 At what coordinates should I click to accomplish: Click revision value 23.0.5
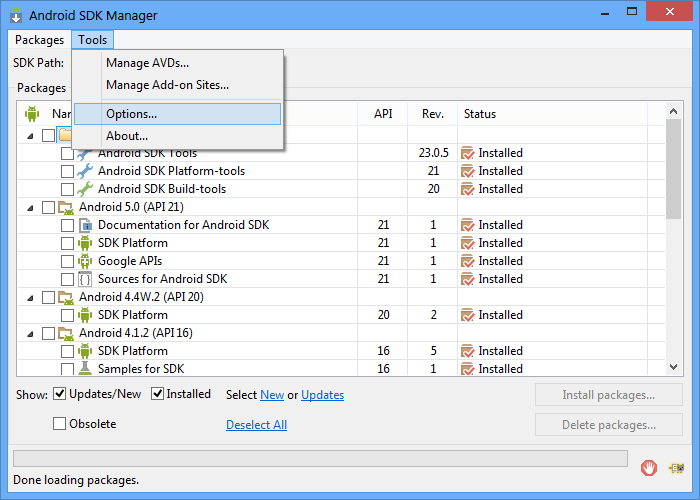tap(433, 153)
